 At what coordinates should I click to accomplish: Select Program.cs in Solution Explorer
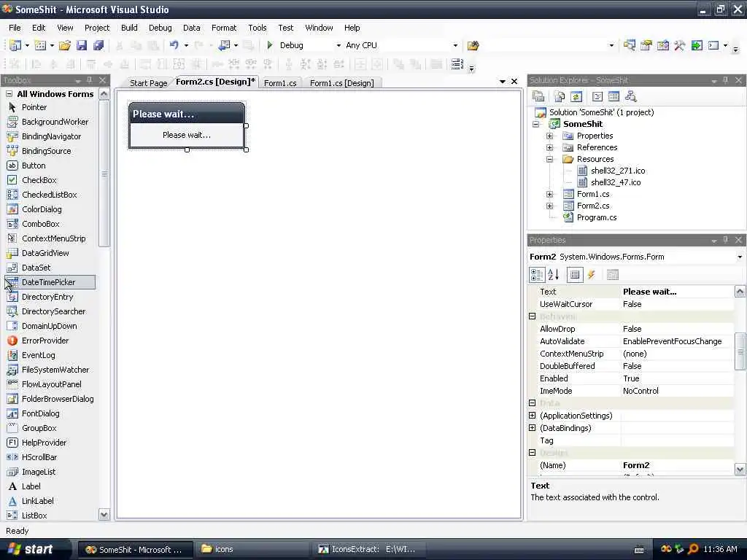(x=597, y=217)
